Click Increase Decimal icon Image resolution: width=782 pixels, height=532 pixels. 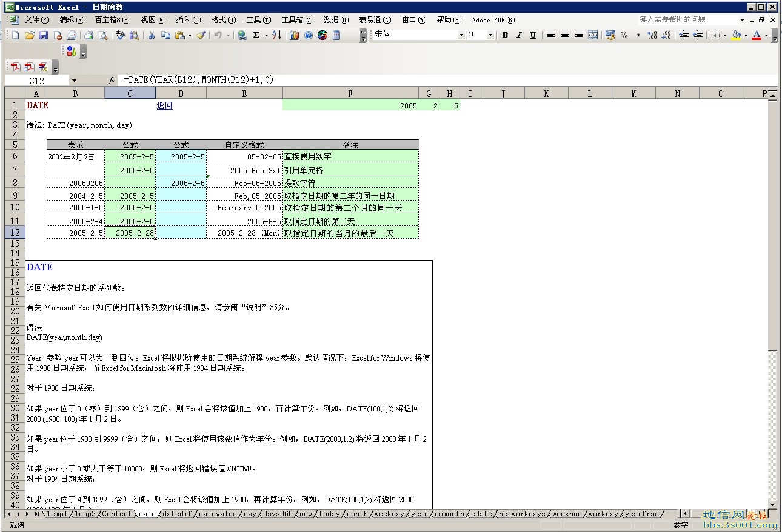point(652,35)
